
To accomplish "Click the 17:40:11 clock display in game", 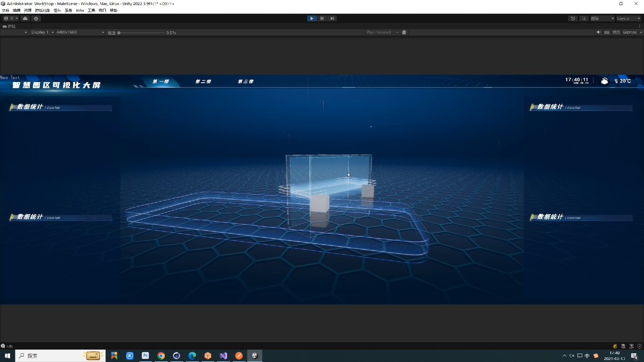I will coord(577,79).
